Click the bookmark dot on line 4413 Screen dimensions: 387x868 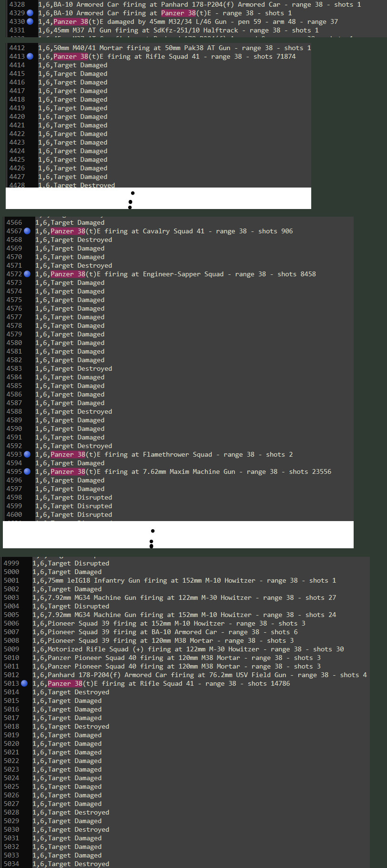tap(30, 56)
